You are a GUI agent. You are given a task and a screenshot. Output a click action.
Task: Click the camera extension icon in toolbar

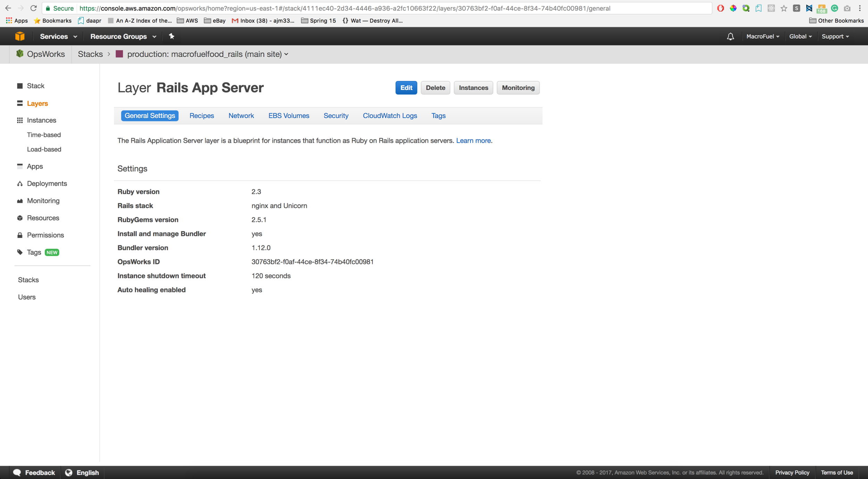847,8
